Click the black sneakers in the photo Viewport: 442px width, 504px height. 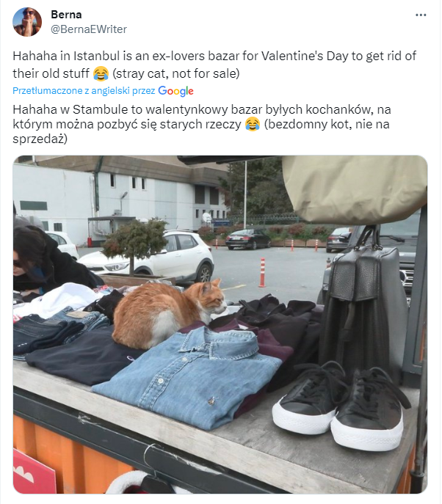click(340, 405)
